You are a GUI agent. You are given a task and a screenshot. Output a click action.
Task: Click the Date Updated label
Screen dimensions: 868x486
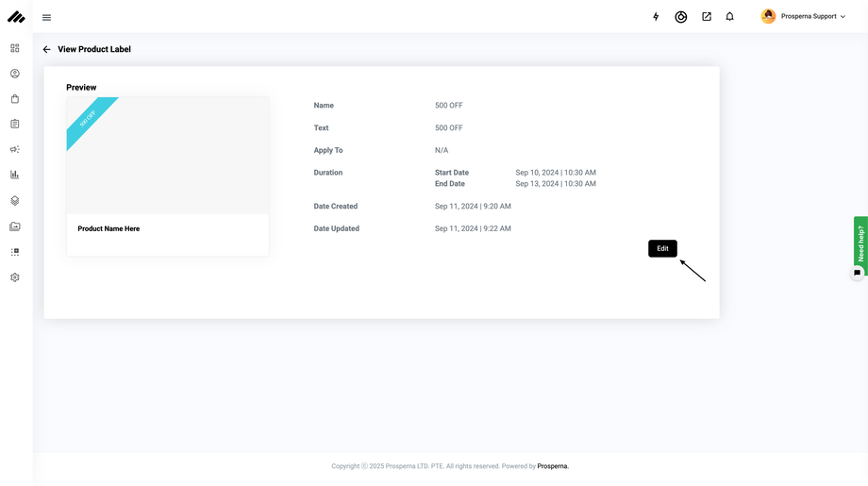[x=336, y=228]
